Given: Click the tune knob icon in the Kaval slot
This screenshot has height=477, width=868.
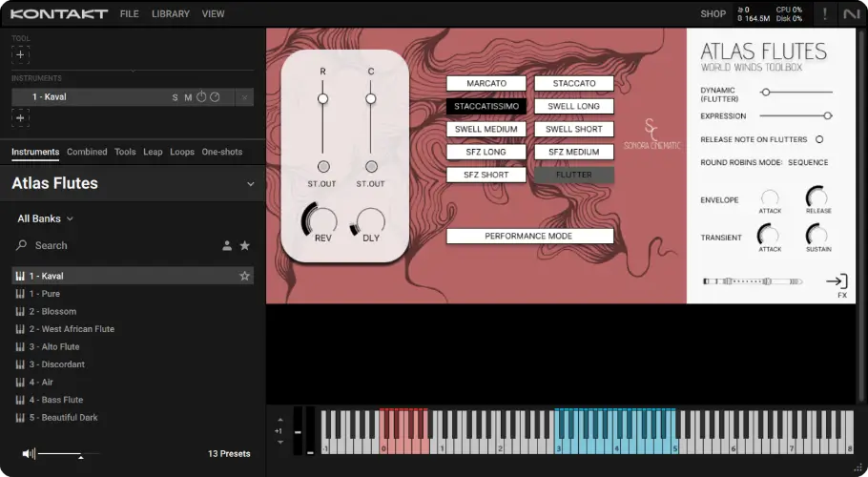Looking at the screenshot, I should pos(201,97).
